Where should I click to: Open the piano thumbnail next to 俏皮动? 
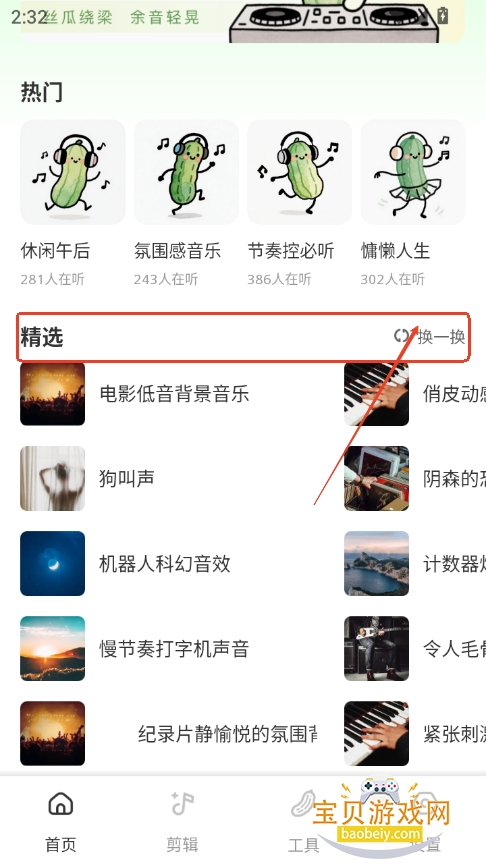(376, 393)
